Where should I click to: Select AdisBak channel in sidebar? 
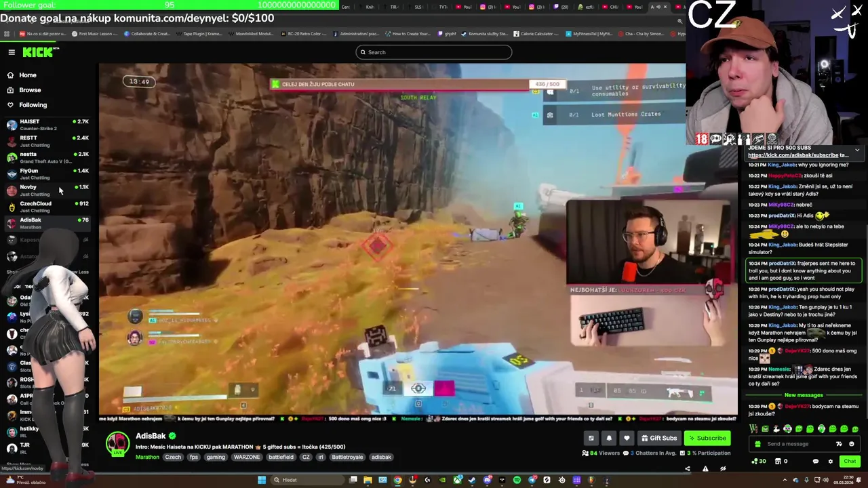(x=47, y=223)
